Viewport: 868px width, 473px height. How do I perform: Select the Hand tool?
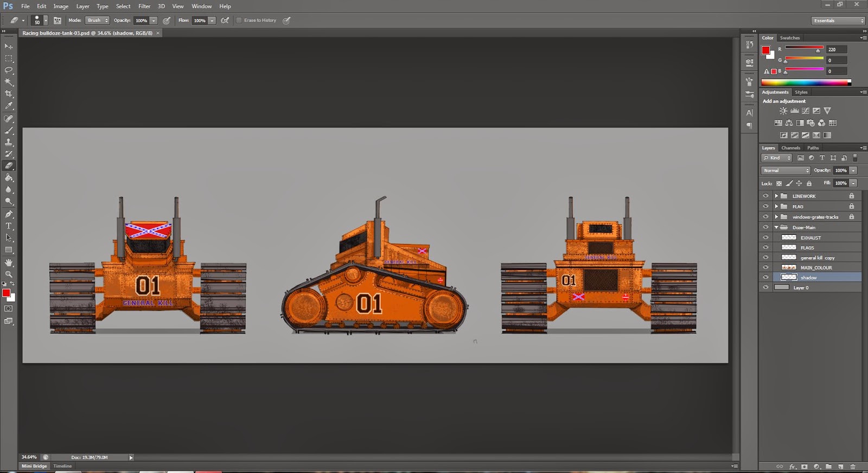9,263
